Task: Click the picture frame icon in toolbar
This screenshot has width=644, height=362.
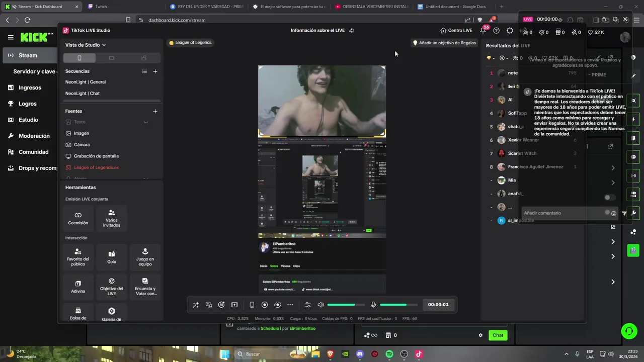Action: (x=234, y=305)
